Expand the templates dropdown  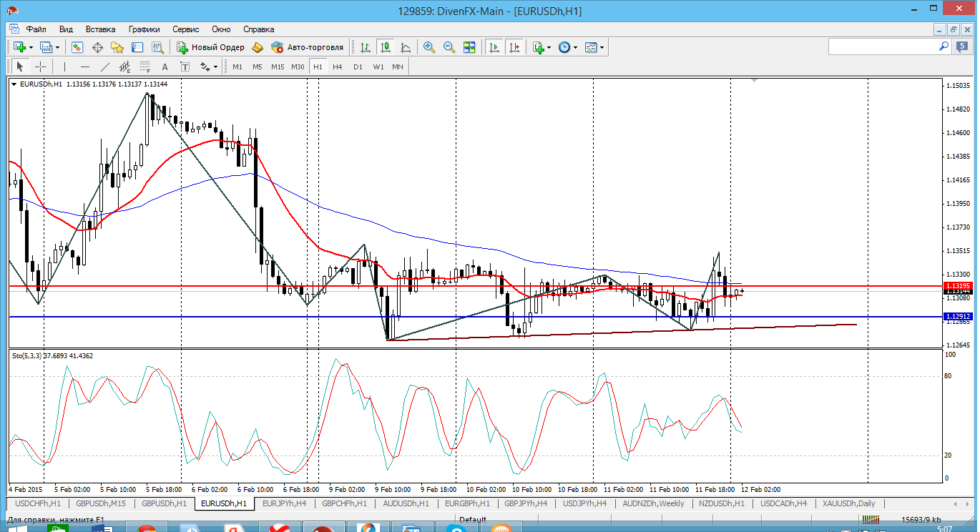(602, 47)
